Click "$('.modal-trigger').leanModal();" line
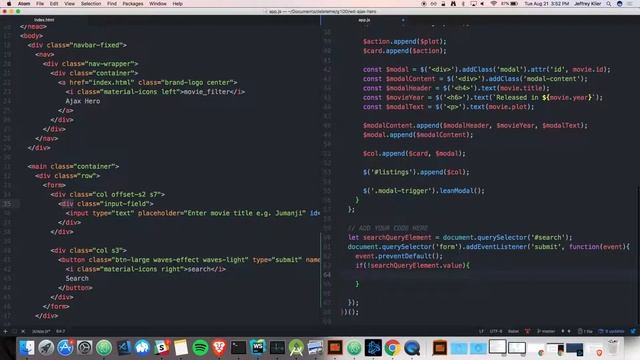The height and width of the screenshot is (360, 640). (x=424, y=191)
